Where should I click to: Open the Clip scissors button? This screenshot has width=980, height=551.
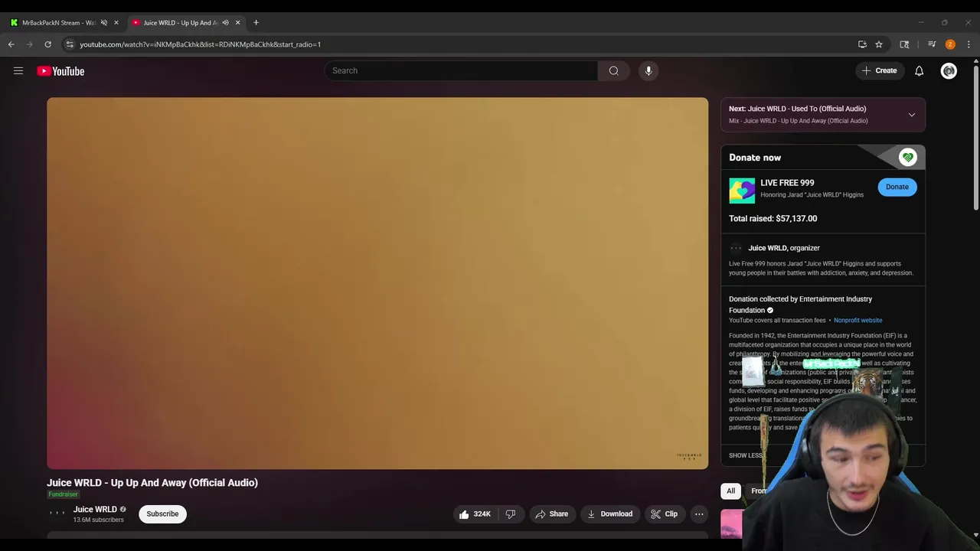pyautogui.click(x=665, y=514)
